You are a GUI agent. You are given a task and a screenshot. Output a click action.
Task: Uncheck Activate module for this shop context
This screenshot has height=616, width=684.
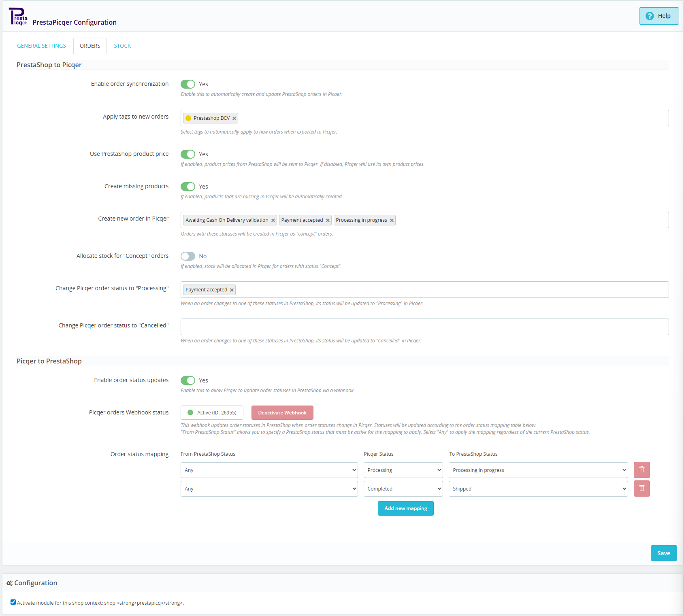click(13, 602)
